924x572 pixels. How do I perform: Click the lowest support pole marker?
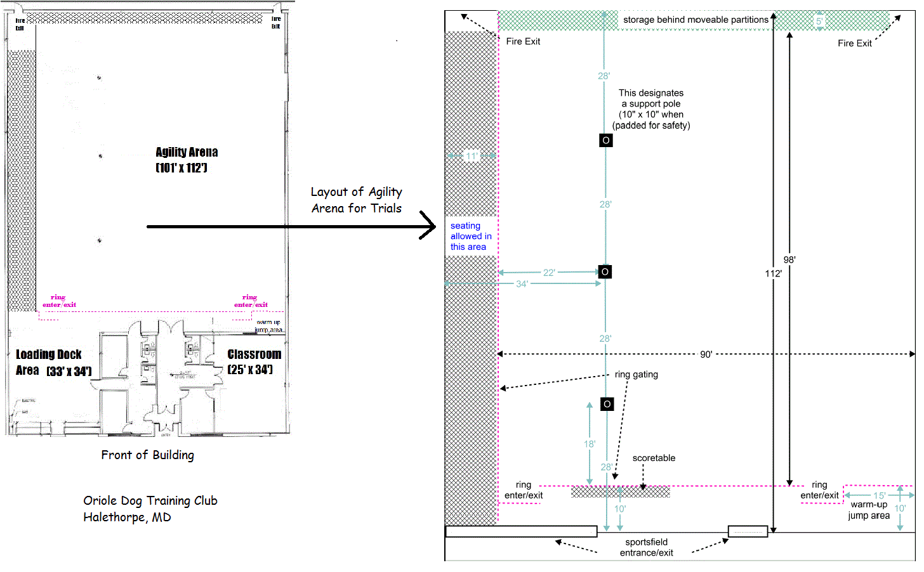(x=607, y=404)
